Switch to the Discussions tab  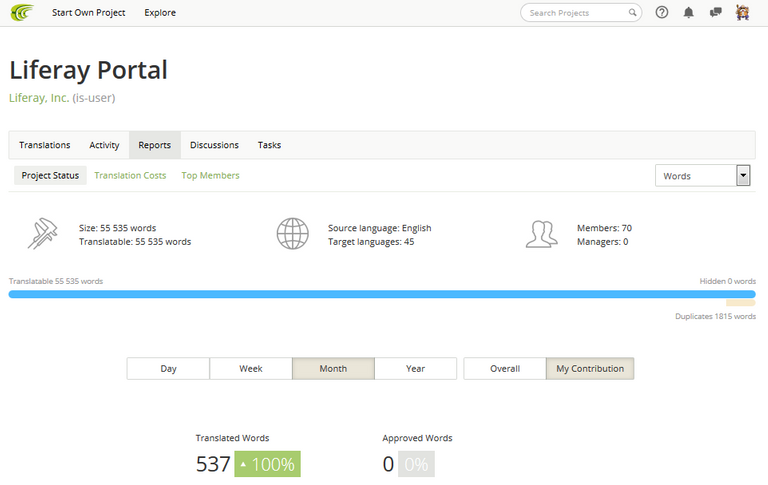pyautogui.click(x=215, y=145)
